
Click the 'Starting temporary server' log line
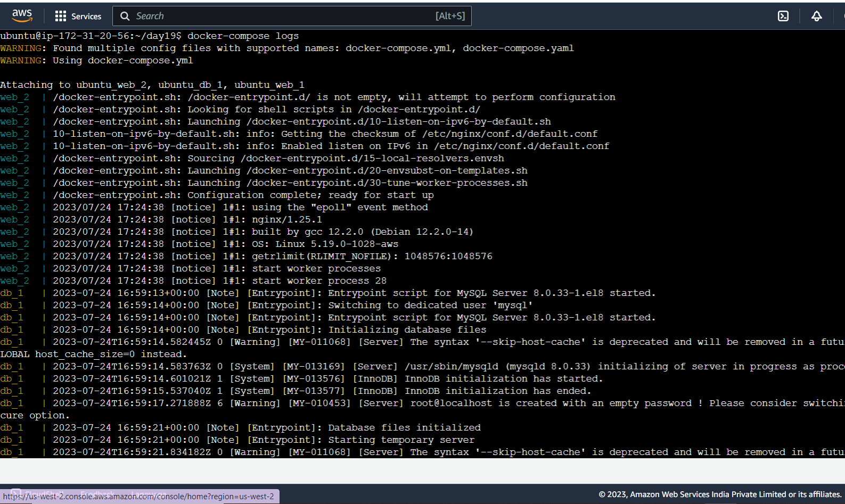[237, 440]
